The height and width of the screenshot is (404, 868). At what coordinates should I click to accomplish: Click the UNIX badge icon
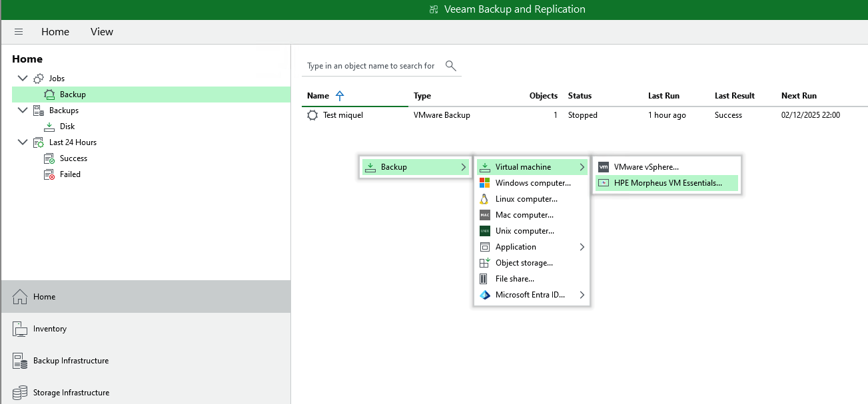coord(484,231)
